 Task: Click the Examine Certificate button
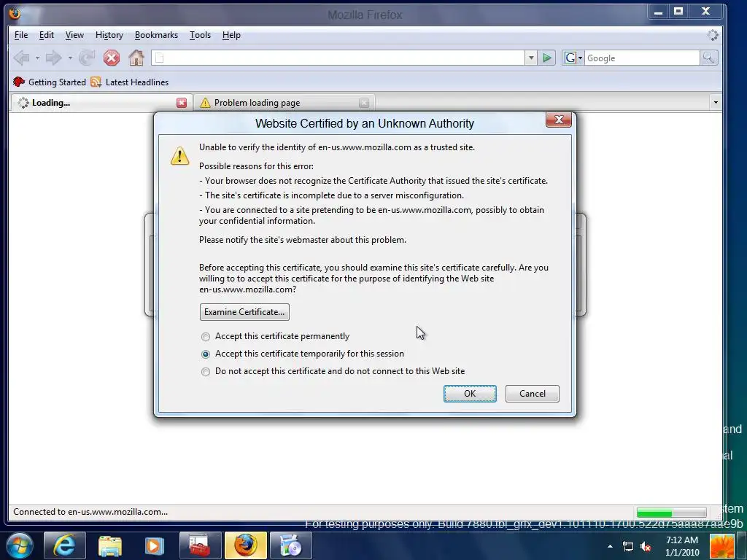coord(244,312)
